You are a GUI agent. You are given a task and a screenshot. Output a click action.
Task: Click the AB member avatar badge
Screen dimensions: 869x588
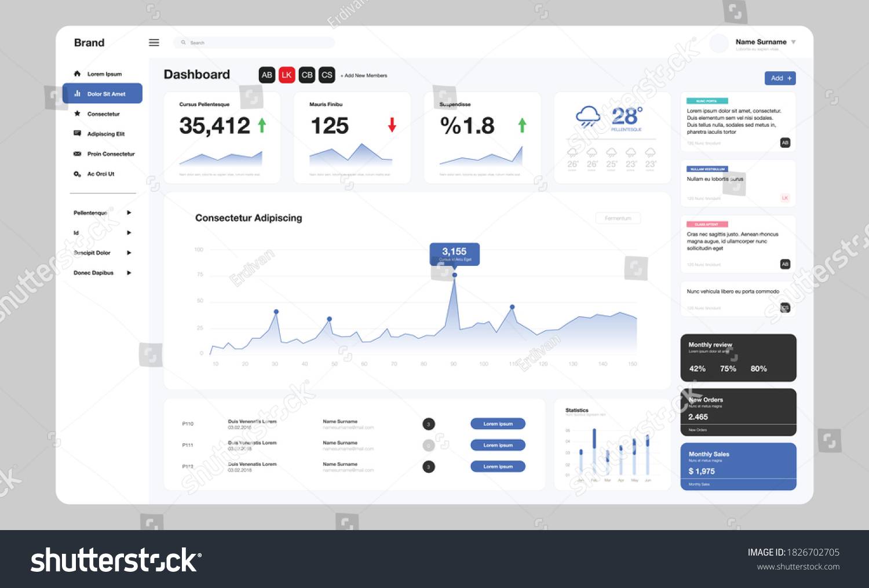click(266, 75)
